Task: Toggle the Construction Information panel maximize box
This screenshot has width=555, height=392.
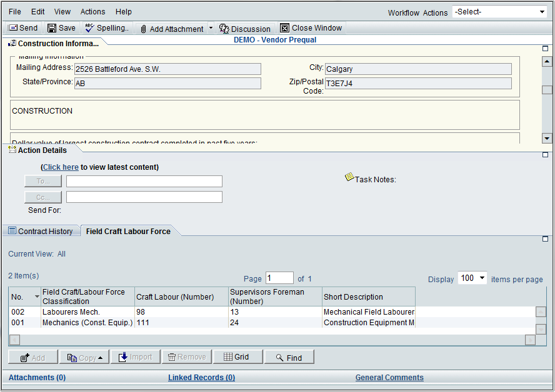Action: [545, 48]
